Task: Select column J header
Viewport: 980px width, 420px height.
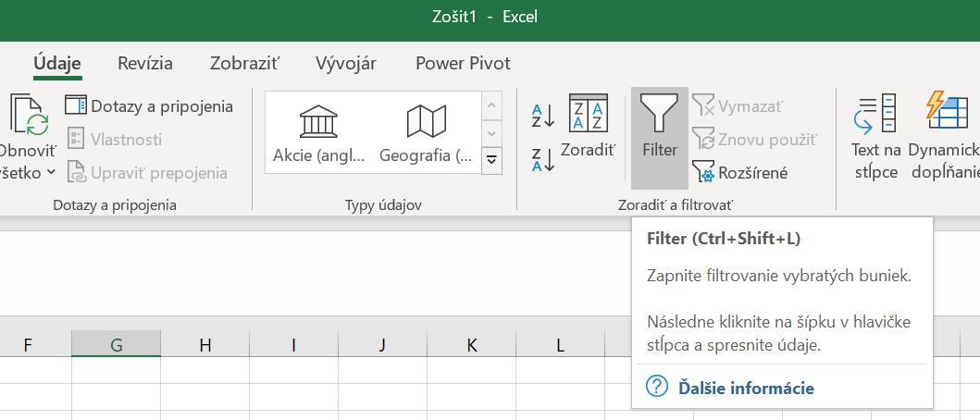Action: tap(382, 344)
